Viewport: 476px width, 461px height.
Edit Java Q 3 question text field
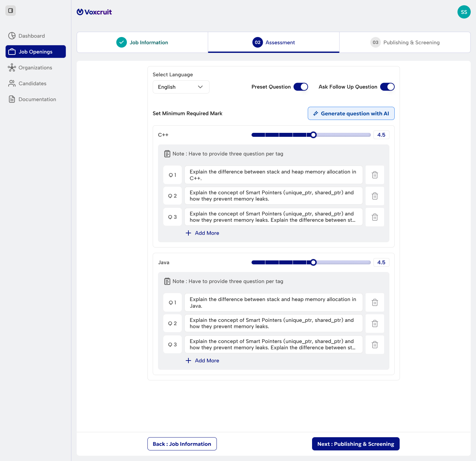pyautogui.click(x=274, y=345)
